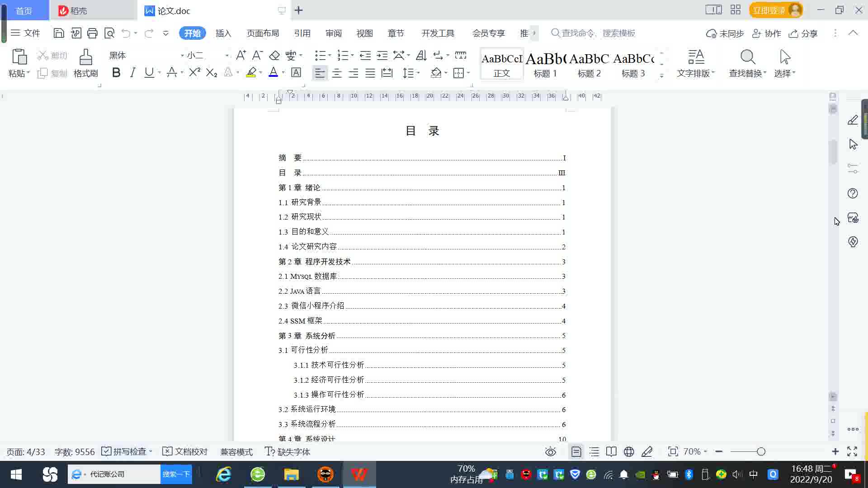Switch to 页面布局 tab
The image size is (868, 488).
point(263,33)
